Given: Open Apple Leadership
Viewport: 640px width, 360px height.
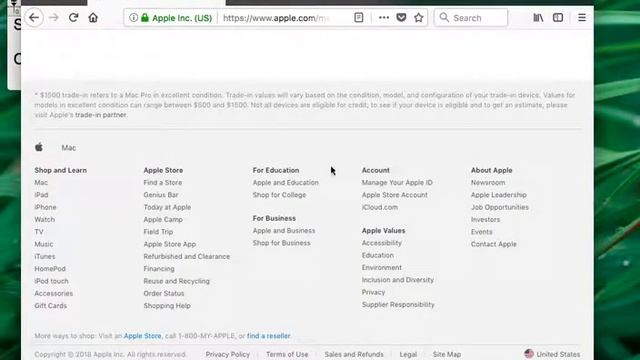Looking at the screenshot, I should [498, 195].
